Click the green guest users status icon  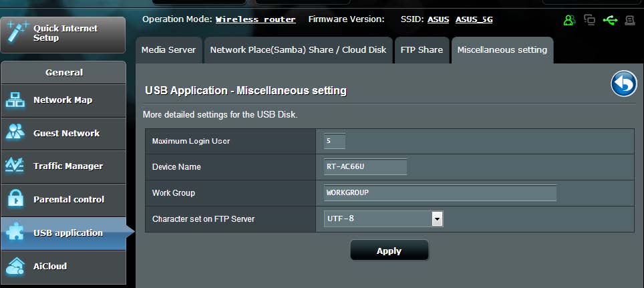click(x=569, y=20)
